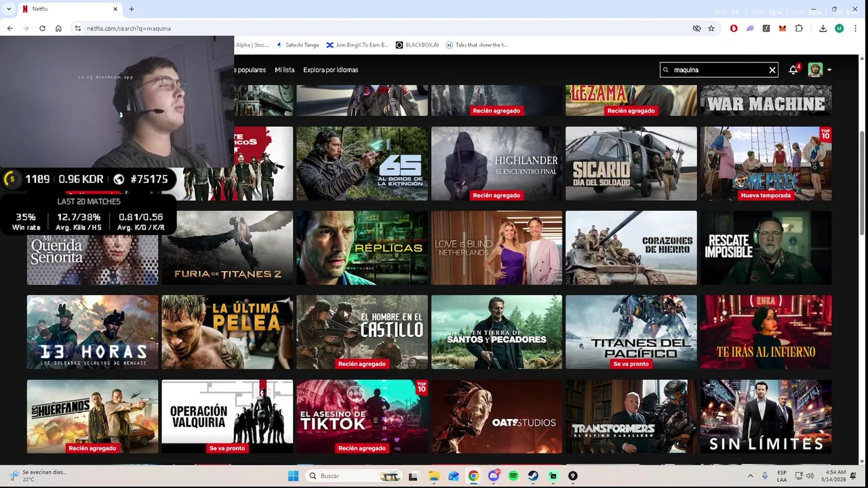Viewport: 868px width, 488px height.
Task: Open 'El hombre en el castillo' thumbnail
Action: coord(362,332)
